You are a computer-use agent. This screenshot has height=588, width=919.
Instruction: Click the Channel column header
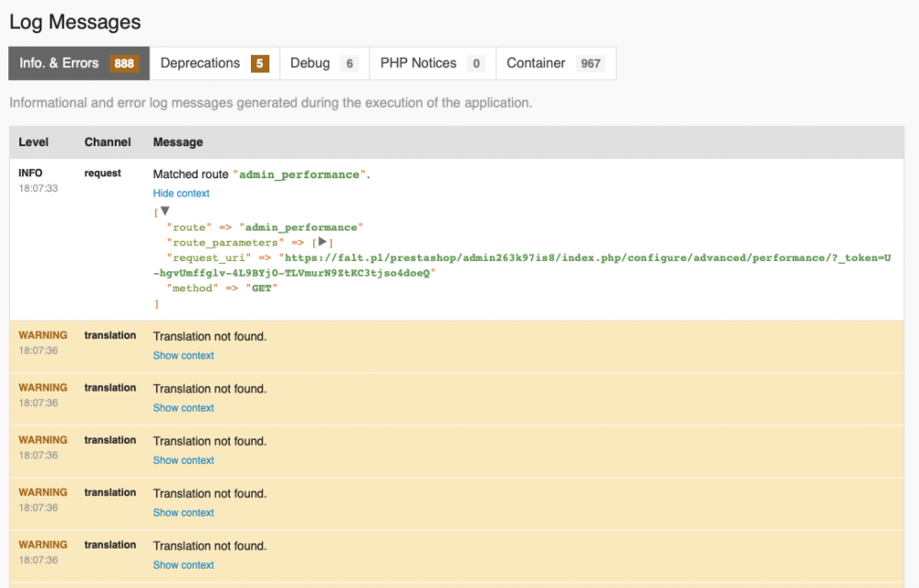[x=108, y=142]
